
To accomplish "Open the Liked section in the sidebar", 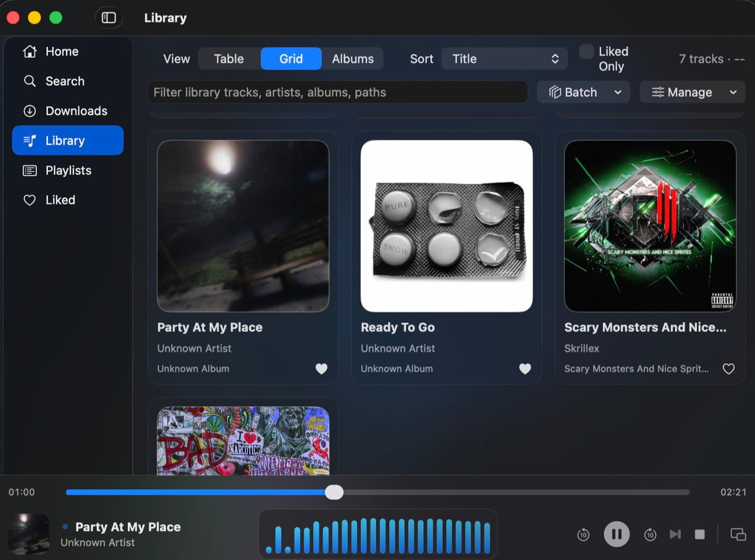I will pos(60,200).
